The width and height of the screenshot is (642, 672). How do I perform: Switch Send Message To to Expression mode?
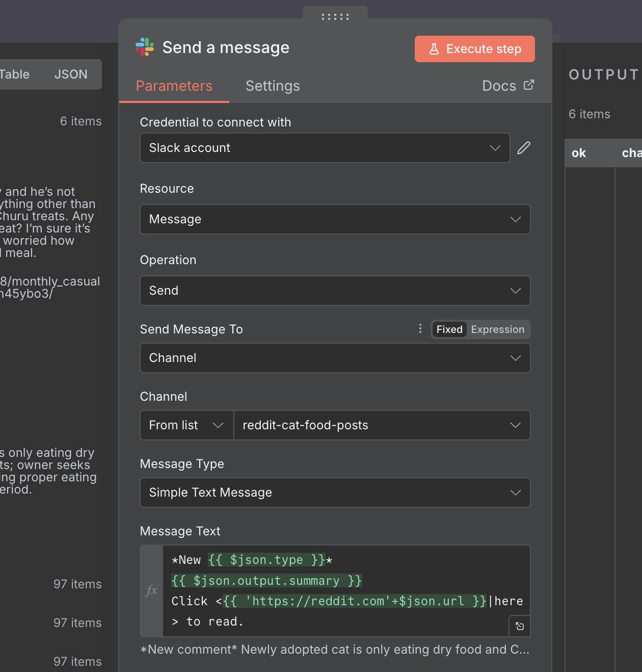point(497,329)
